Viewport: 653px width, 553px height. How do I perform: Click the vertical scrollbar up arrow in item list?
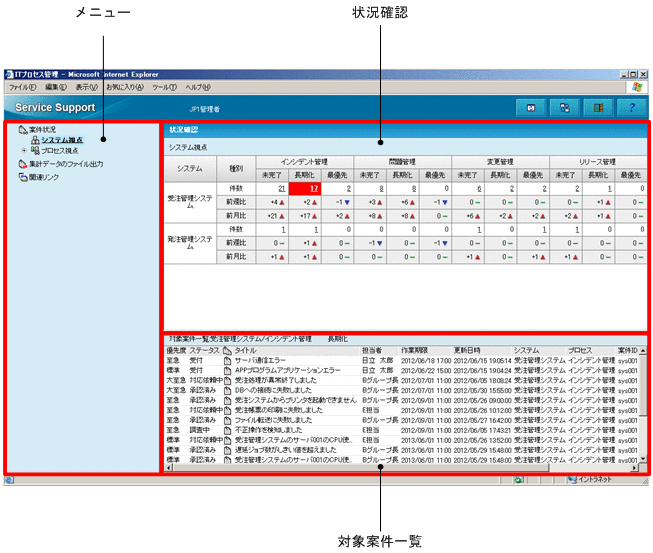pyautogui.click(x=643, y=351)
